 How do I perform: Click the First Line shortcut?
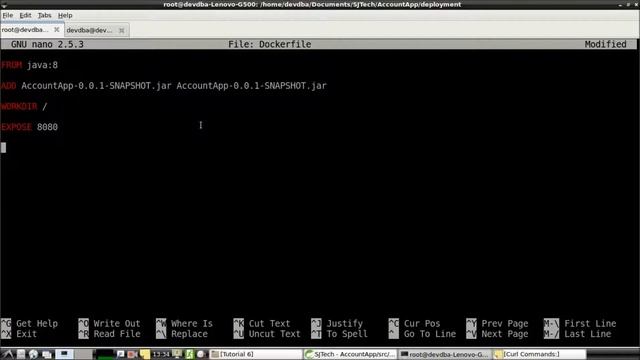click(x=580, y=323)
